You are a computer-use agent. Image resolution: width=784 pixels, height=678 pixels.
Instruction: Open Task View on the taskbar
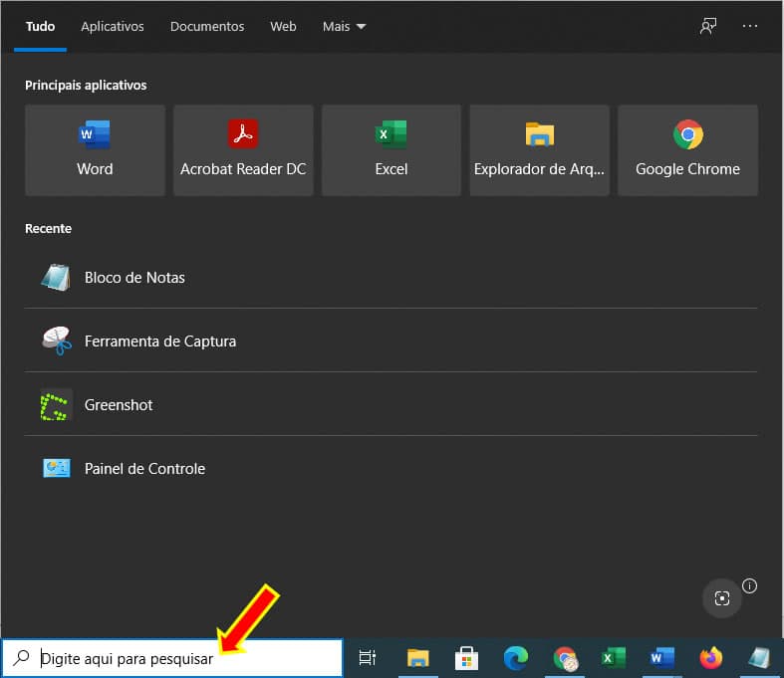(368, 657)
